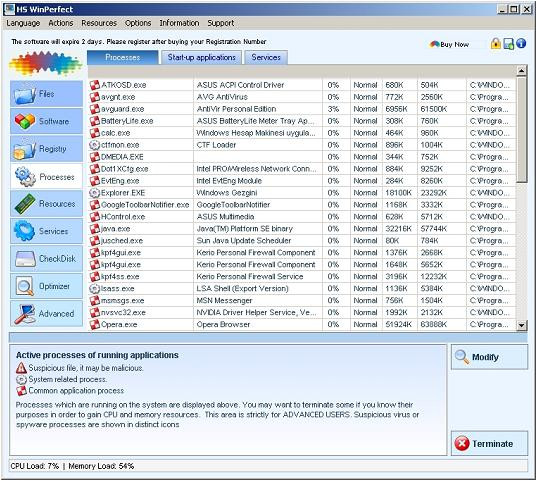Select the nvsvc32.exe process name
This screenshot has height=481, width=536.
(123, 312)
